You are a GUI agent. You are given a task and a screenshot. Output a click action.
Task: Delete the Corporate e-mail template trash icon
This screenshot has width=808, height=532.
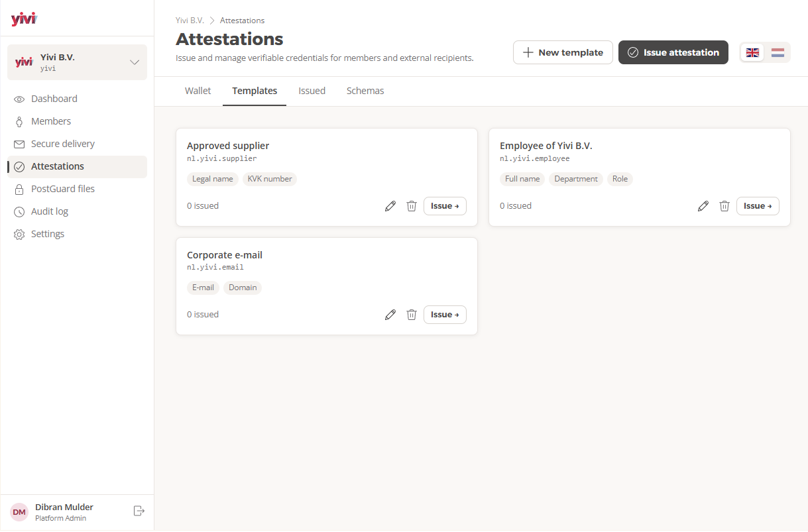click(x=412, y=315)
